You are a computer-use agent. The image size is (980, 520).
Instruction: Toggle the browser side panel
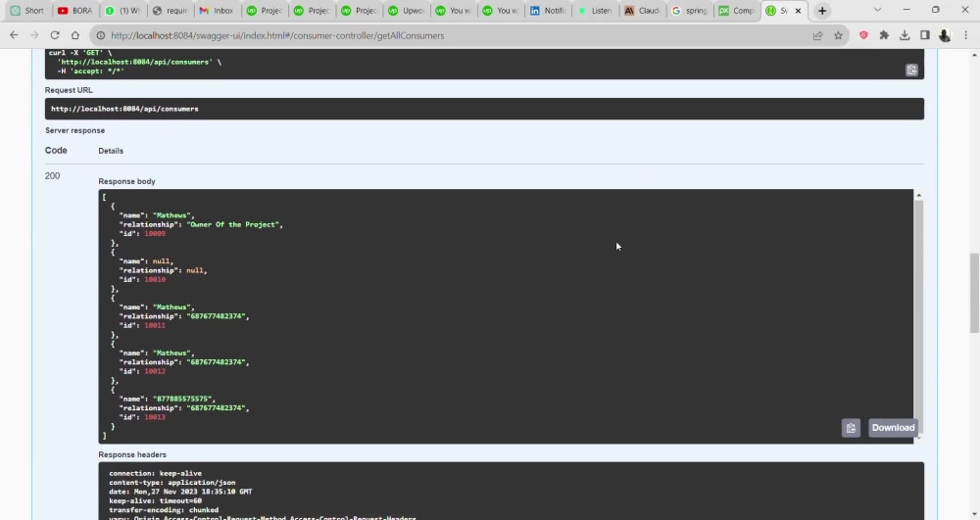click(x=925, y=35)
